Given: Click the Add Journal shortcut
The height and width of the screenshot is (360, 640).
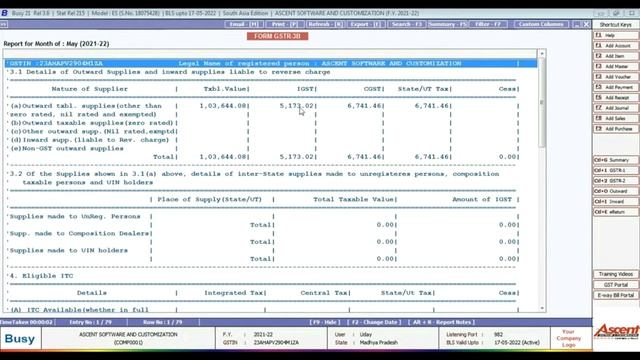Looking at the screenshot, I should 616,108.
